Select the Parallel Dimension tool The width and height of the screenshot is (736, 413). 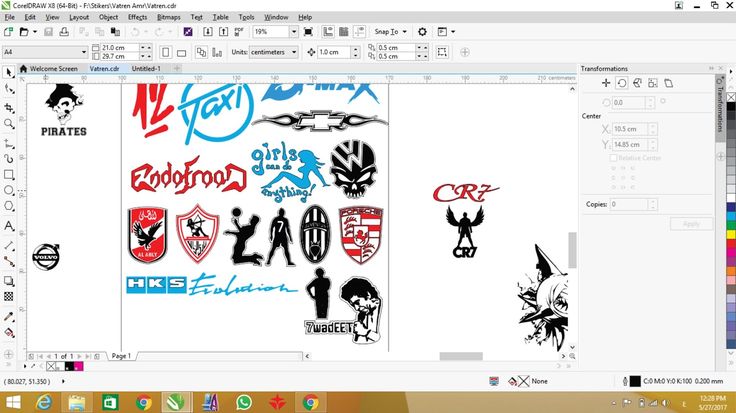8,245
